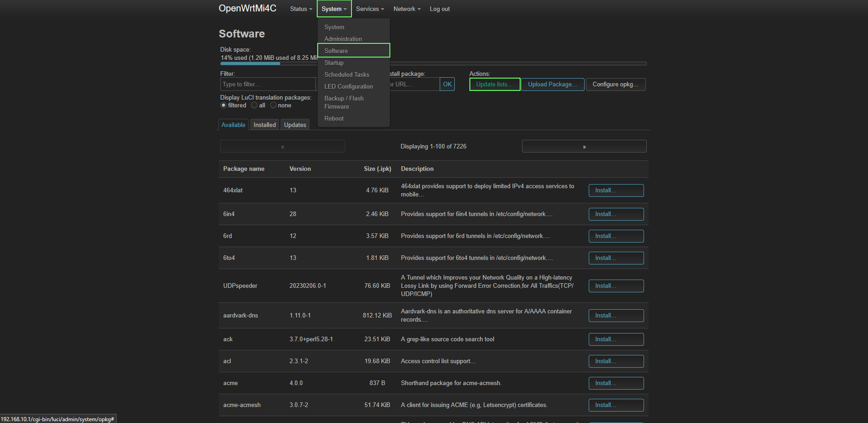Viewport: 868px width, 423px height.
Task: Open Startup from the System menu
Action: 353,63
